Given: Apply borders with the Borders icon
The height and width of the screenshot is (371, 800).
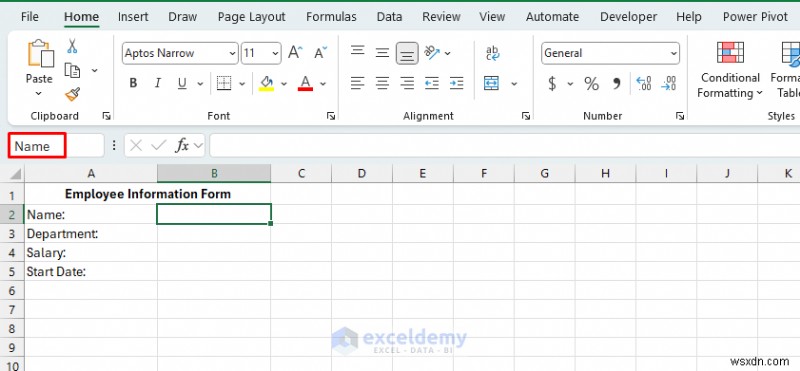Looking at the screenshot, I should [x=224, y=83].
